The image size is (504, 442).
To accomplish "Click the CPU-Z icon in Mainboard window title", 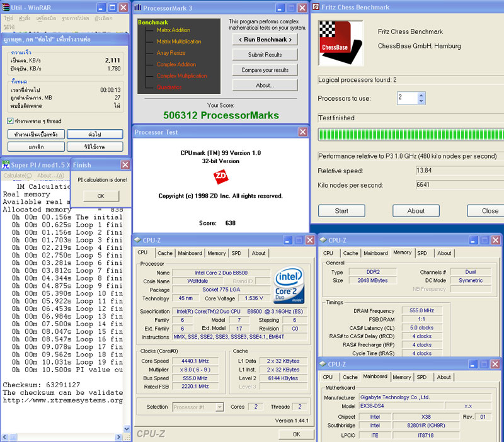I will 323,364.
